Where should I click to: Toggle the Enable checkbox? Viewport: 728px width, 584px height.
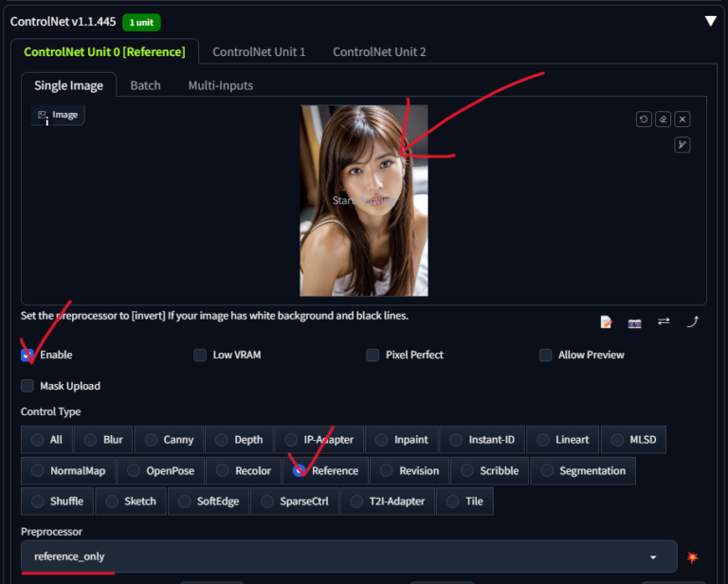27,355
